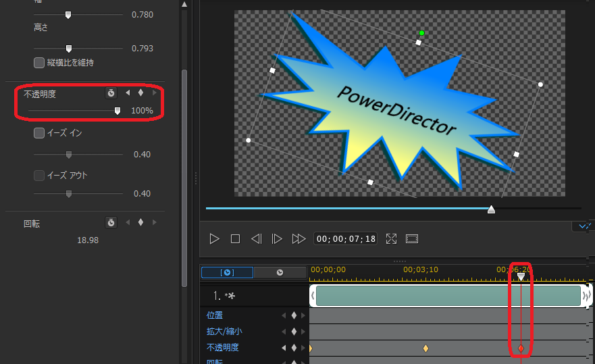Step back one frame
The image size is (595, 364).
257,239
